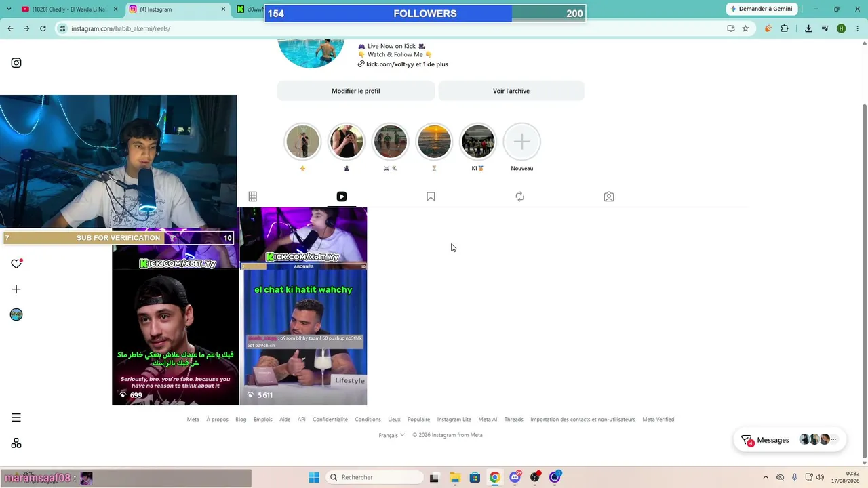868x488 pixels.
Task: Open the hamburger More menu in sidebar
Action: point(16,418)
